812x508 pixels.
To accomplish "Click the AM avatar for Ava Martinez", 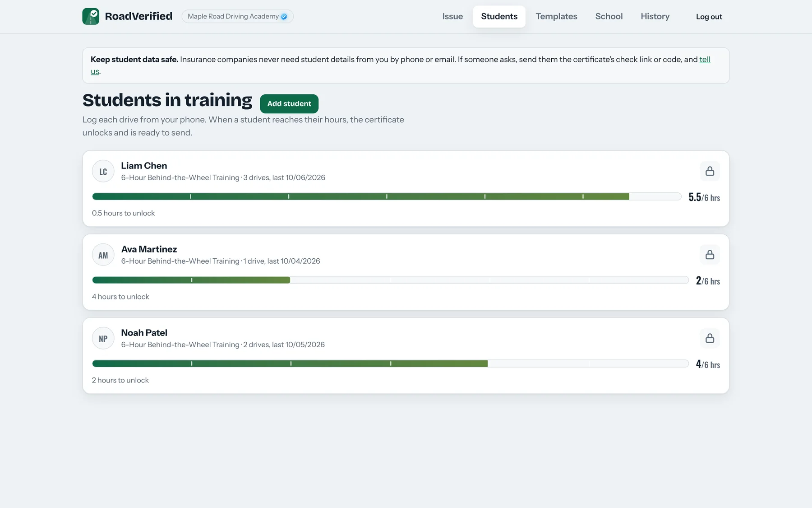I will click(103, 255).
